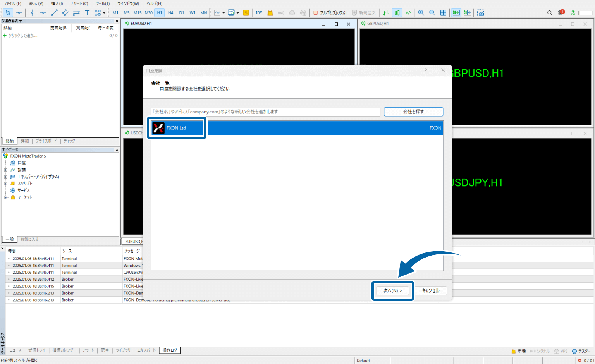
Task: Open the Market shopping bag icon
Action: tap(270, 13)
